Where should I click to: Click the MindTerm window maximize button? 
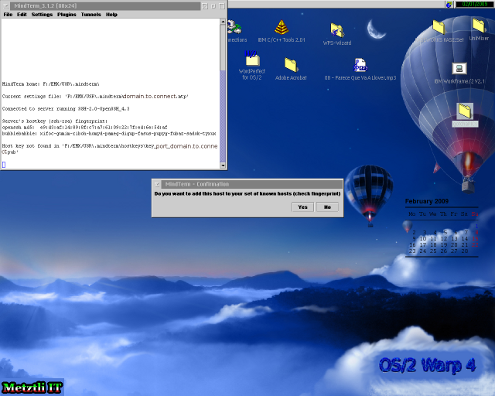pyautogui.click(x=222, y=6)
